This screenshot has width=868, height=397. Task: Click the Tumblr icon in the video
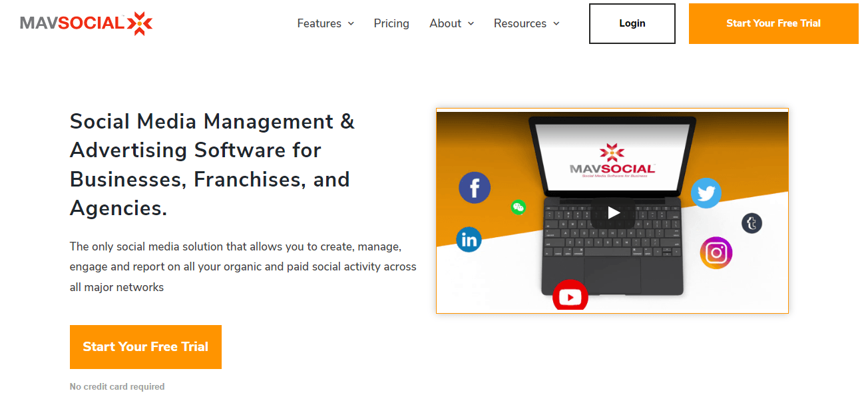[x=752, y=223]
